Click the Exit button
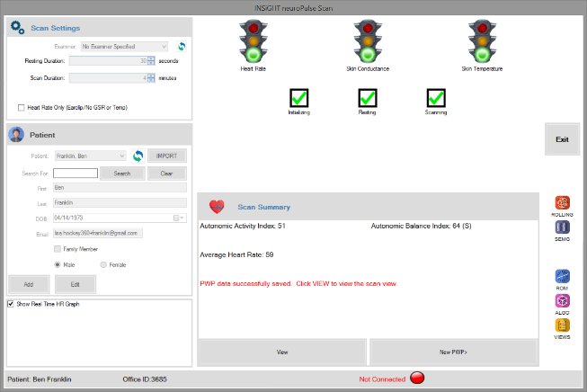587x392 pixels. click(x=563, y=139)
